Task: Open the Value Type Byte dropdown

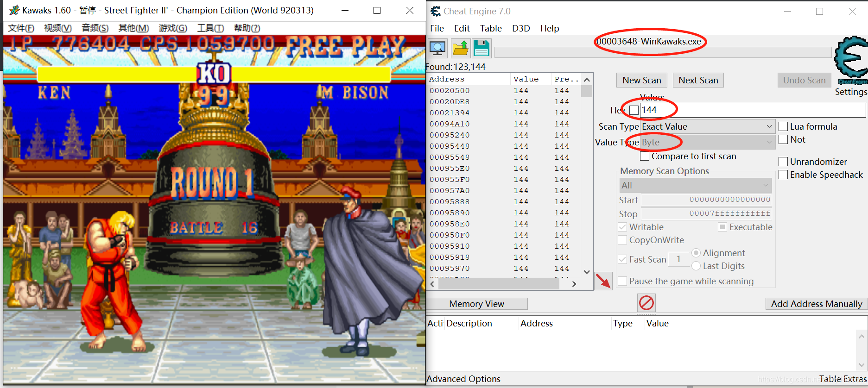Action: click(x=708, y=142)
